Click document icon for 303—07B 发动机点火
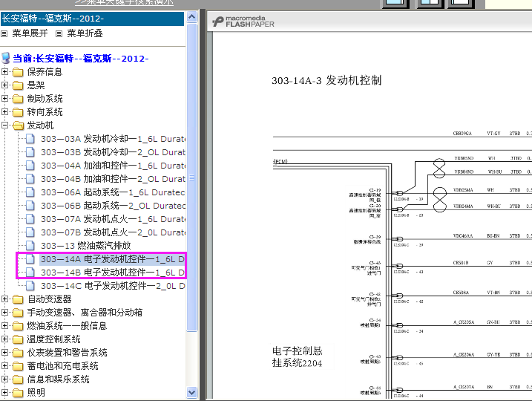Image resolution: width=532 pixels, height=401 pixels. (x=30, y=232)
